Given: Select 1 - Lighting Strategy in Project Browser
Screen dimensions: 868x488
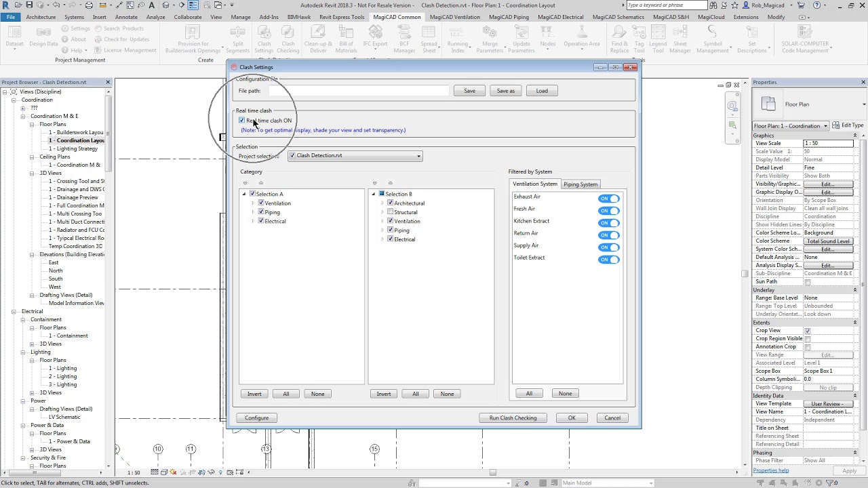Looking at the screenshot, I should (x=73, y=148).
